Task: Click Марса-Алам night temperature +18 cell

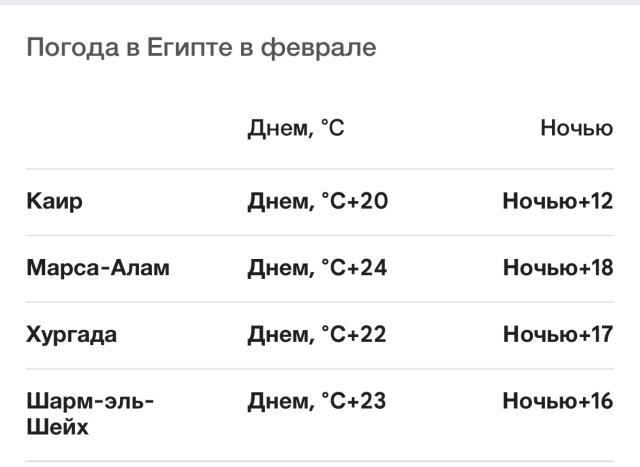Action: 557,268
